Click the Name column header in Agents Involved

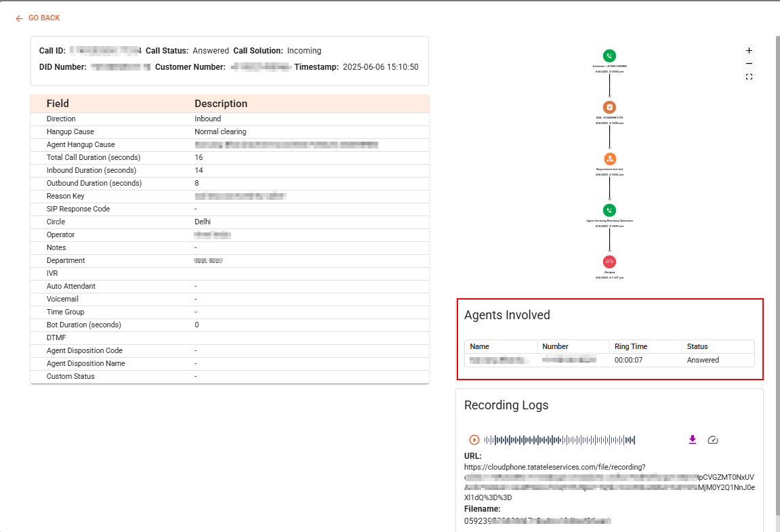[480, 346]
